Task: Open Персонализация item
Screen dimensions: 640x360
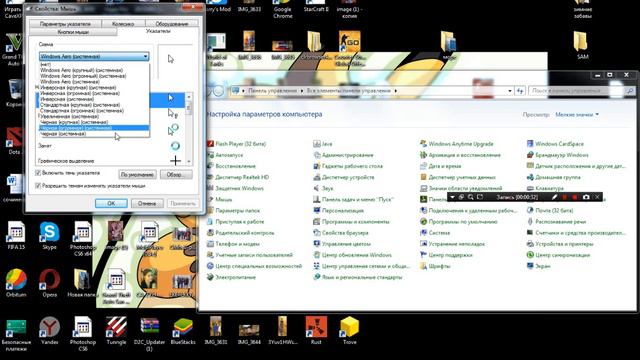Action: coord(338,210)
